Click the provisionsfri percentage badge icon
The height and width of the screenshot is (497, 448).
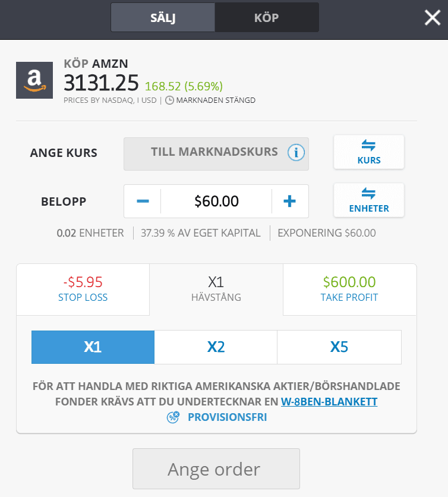172,417
